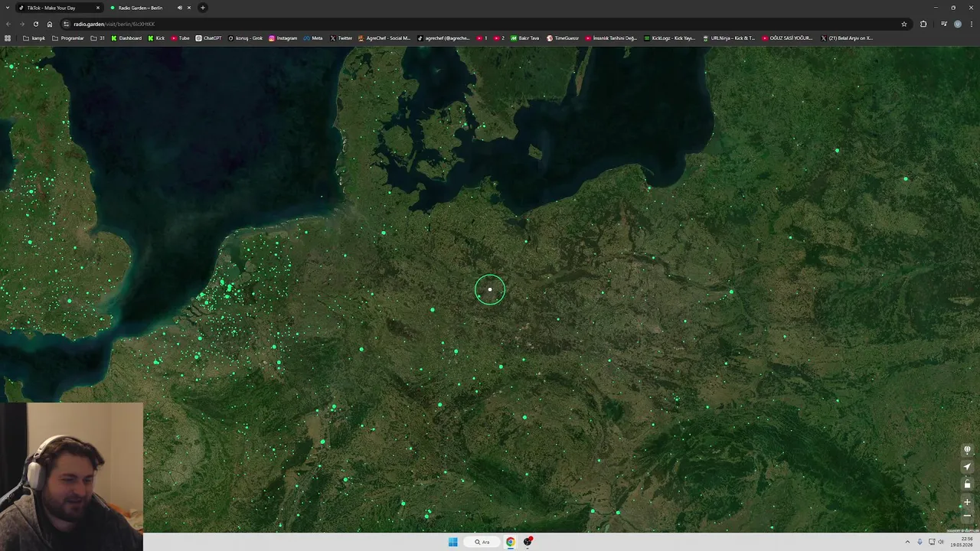Open the TimeGuessr bookmark
The height and width of the screenshot is (551, 980).
click(x=563, y=38)
